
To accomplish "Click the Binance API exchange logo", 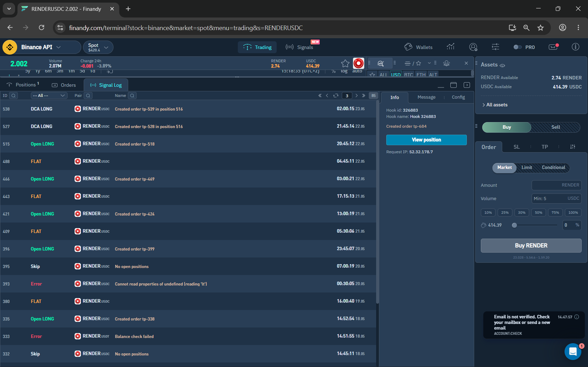I will tap(10, 47).
